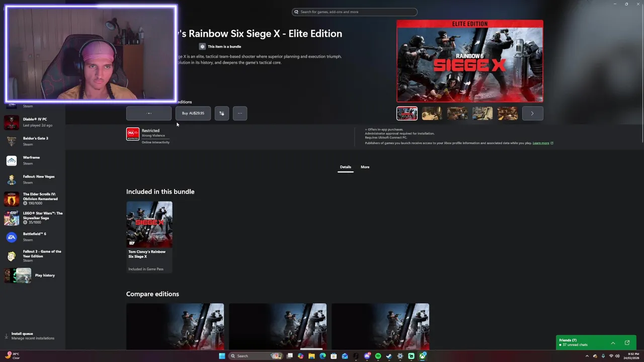The width and height of the screenshot is (644, 362).
Task: Open the wishlist/add-to-list icon button
Action: coord(221,113)
